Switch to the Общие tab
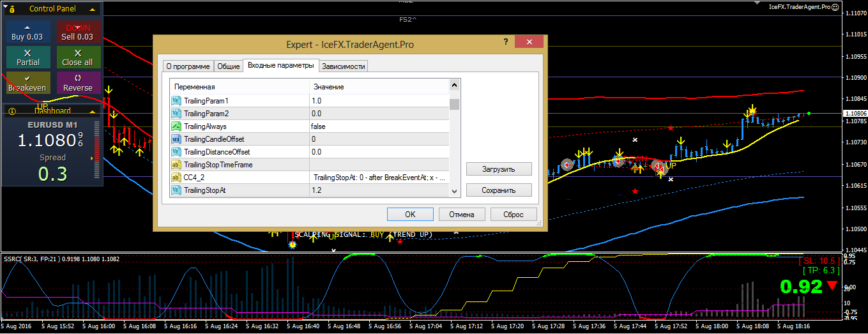 (x=229, y=66)
